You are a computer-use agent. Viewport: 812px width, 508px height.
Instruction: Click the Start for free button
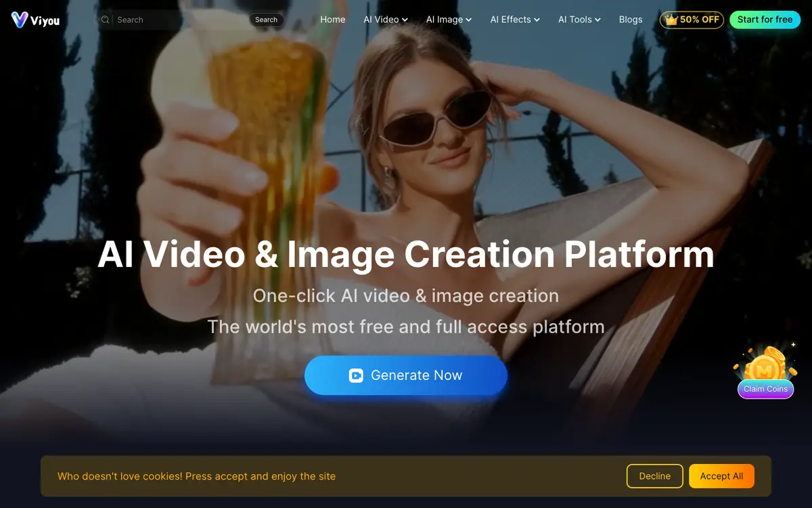pyautogui.click(x=765, y=20)
